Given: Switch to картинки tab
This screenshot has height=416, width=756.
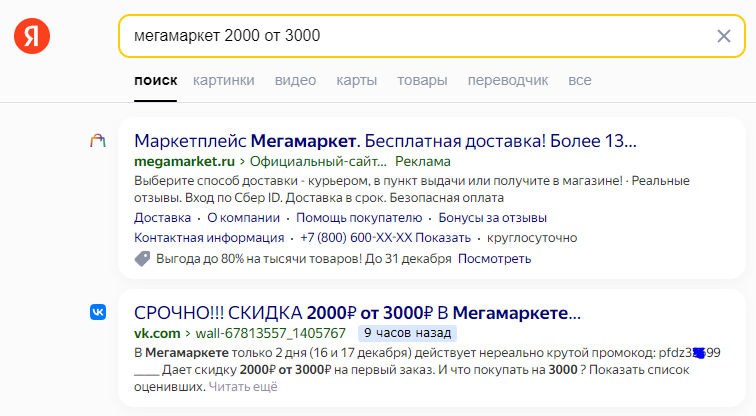Looking at the screenshot, I should click(x=224, y=81).
